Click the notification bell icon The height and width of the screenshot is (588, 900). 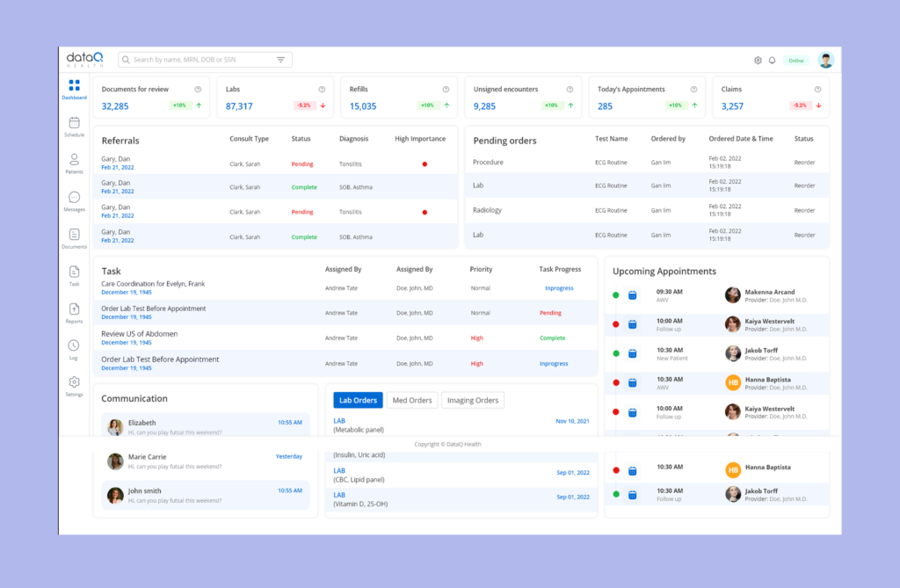pos(772,61)
